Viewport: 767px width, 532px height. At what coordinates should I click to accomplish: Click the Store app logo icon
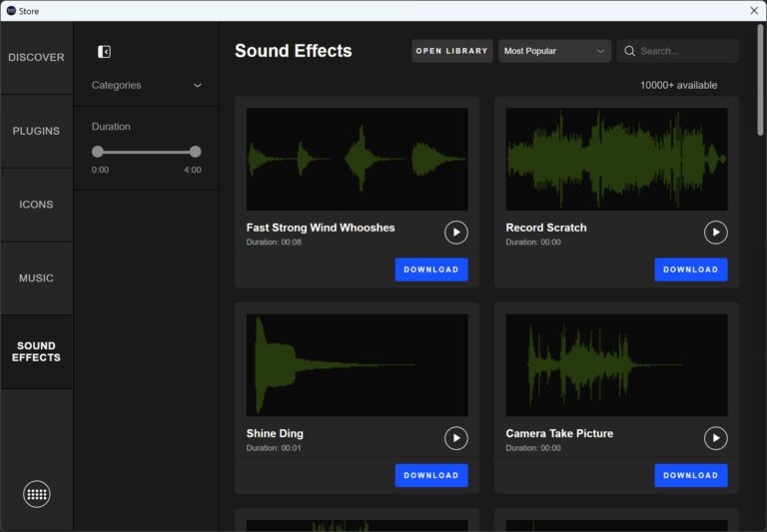point(11,10)
